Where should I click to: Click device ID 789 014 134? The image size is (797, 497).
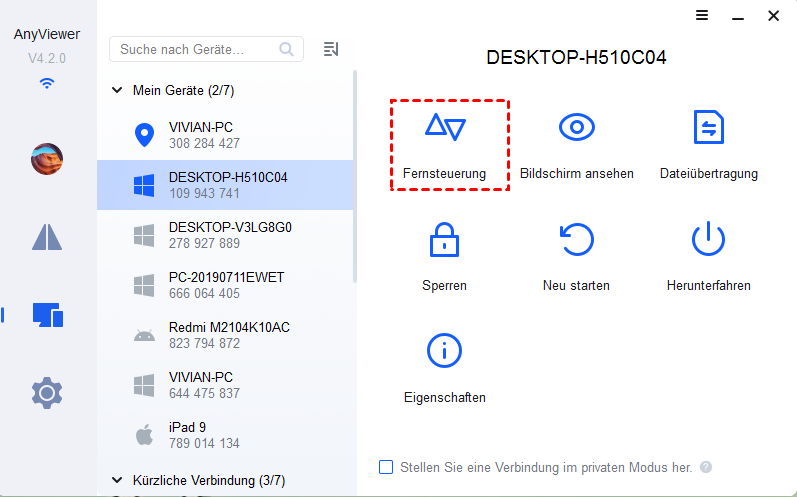point(204,443)
